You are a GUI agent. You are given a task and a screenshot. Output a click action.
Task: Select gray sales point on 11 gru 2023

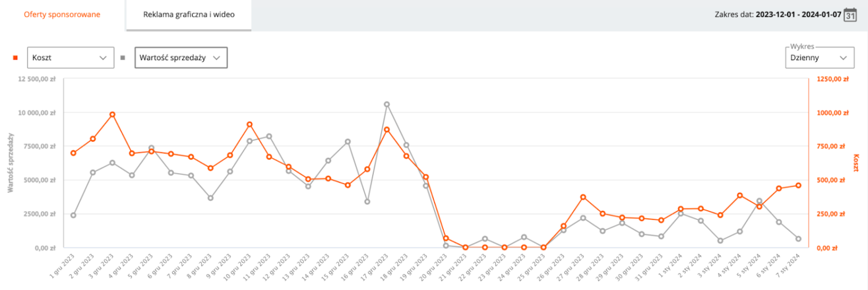269,136
